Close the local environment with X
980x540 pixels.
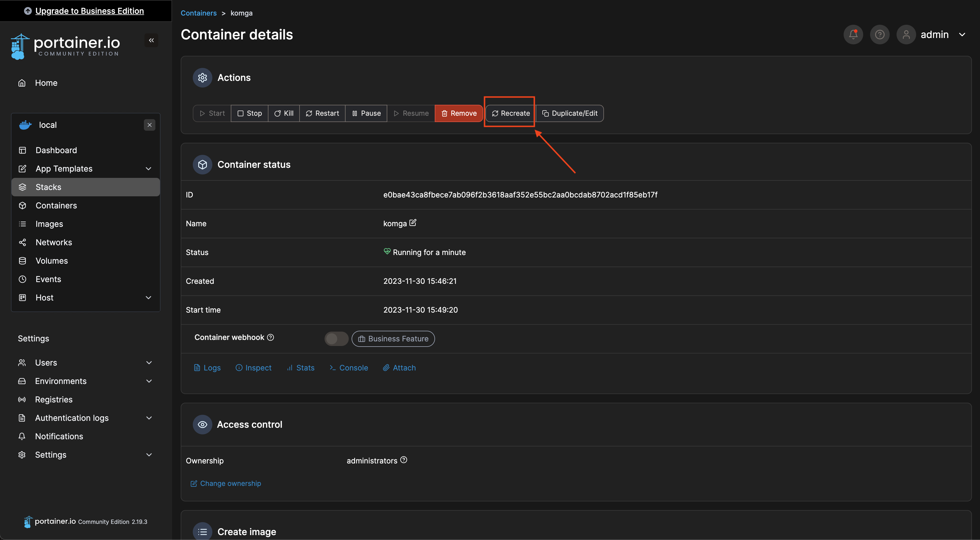150,125
